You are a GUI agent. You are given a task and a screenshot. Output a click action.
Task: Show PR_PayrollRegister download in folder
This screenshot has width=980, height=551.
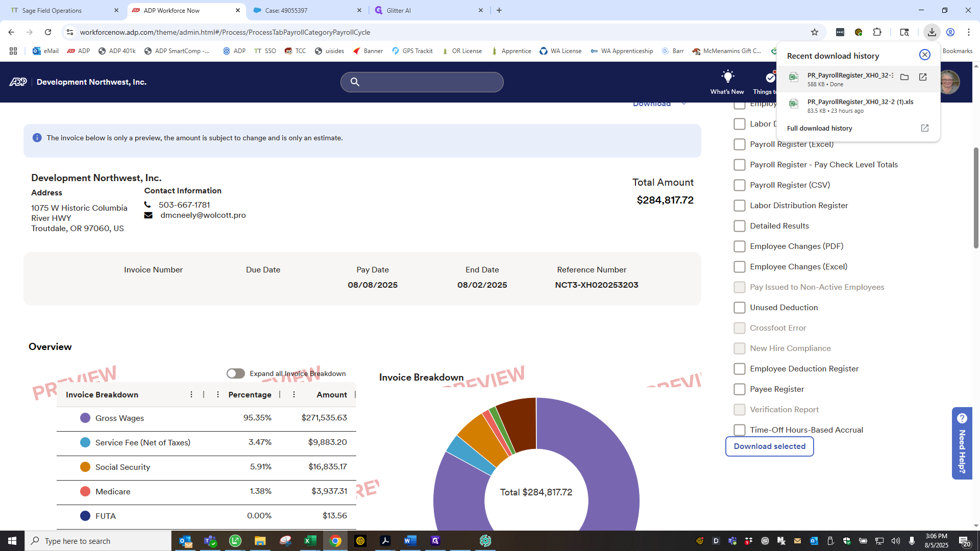click(904, 77)
